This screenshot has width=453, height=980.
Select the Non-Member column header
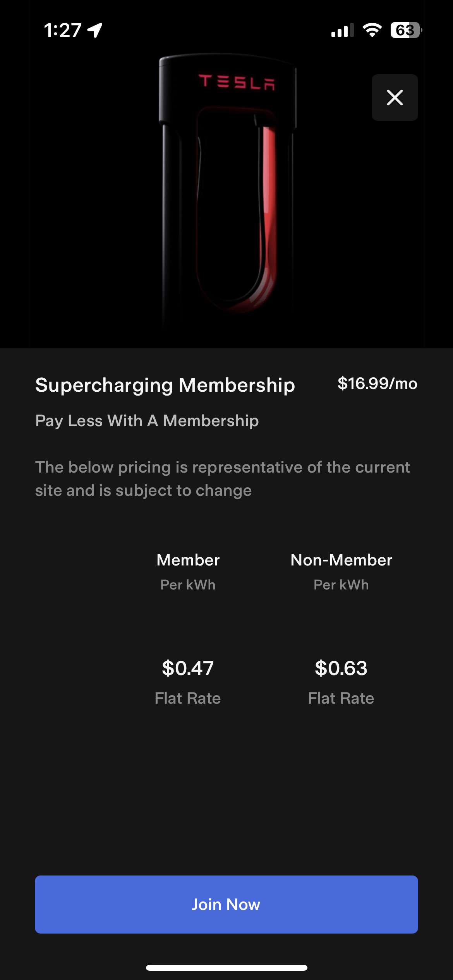[341, 560]
